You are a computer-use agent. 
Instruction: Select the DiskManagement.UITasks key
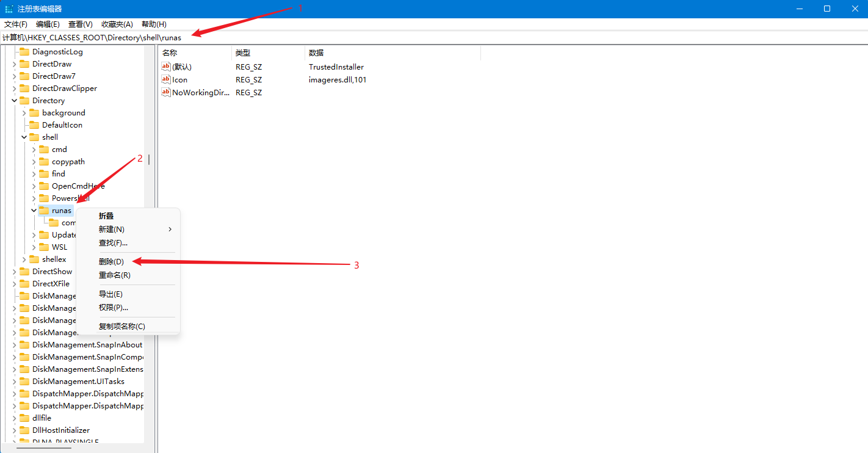tap(78, 382)
